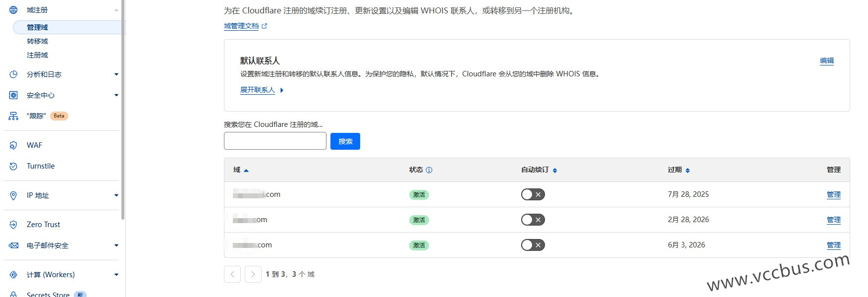This screenshot has width=868, height=297.
Task: Click 激活 badge for domain expiring 2月 28, 2026
Action: coord(419,220)
